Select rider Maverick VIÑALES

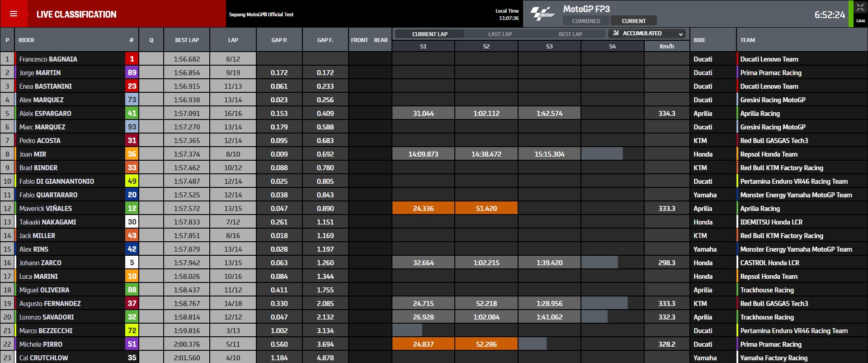[x=46, y=209]
